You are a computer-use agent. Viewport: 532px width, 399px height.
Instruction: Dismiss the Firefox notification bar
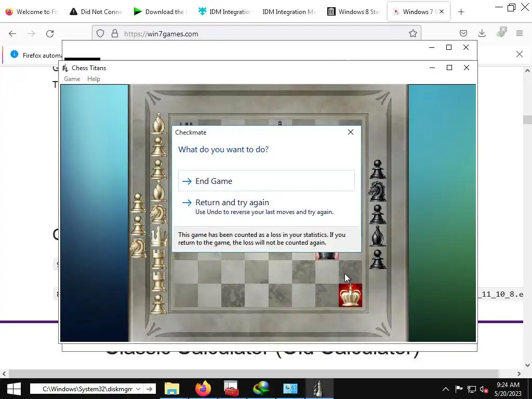pos(519,54)
